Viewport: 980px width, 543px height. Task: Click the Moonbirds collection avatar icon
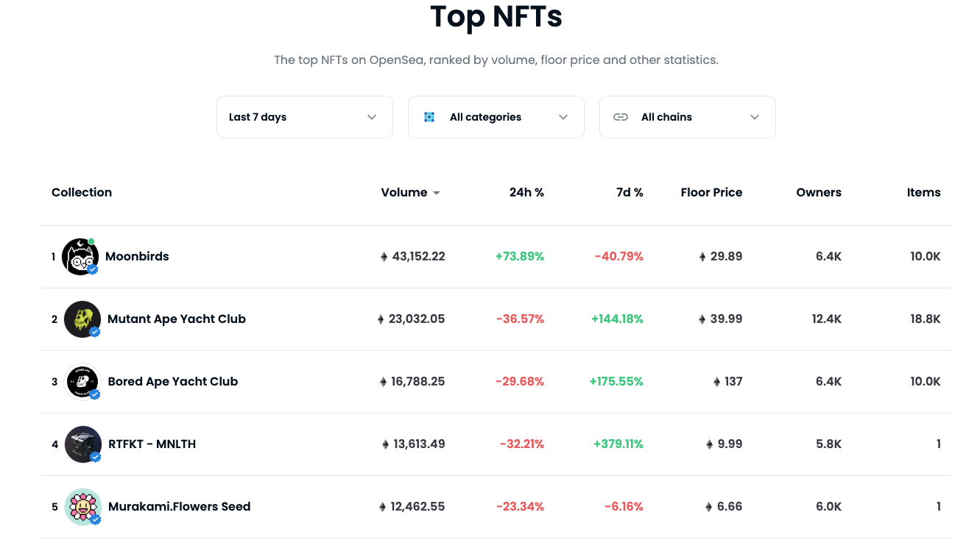[79, 256]
